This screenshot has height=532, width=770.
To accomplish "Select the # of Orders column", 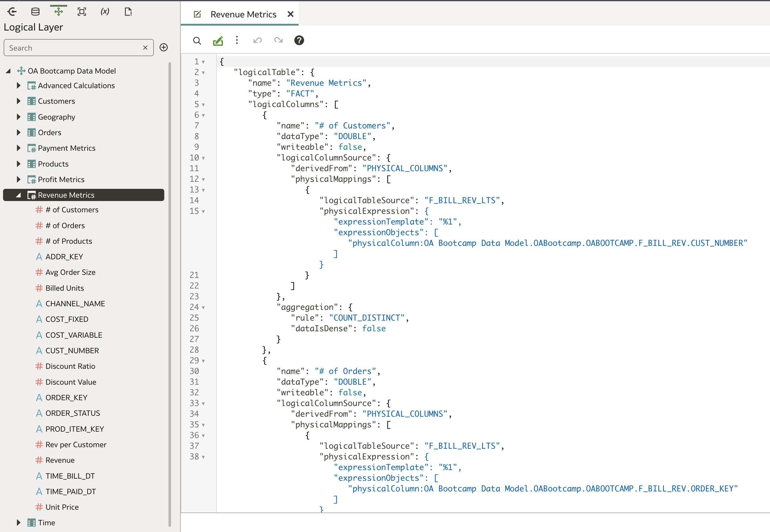I will point(65,225).
